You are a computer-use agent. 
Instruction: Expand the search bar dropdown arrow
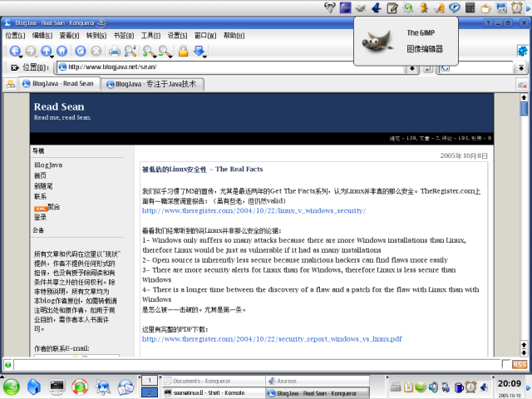pyautogui.click(x=521, y=68)
